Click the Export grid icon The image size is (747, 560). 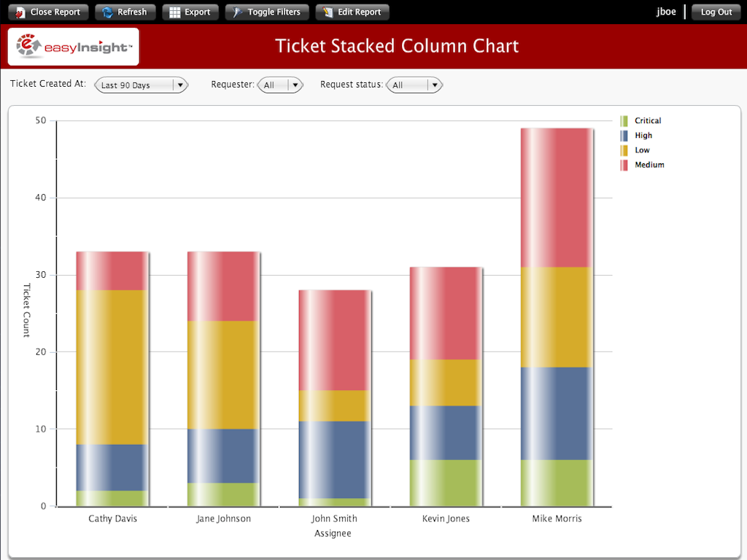click(x=174, y=12)
